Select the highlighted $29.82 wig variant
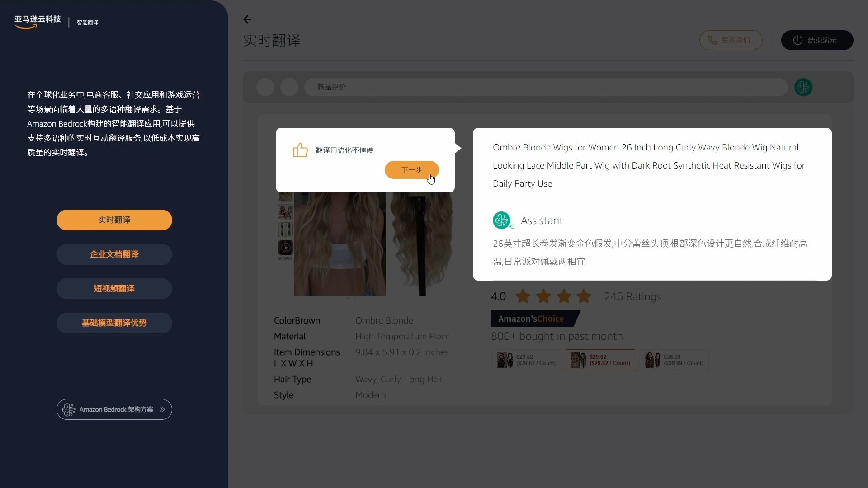 point(600,360)
